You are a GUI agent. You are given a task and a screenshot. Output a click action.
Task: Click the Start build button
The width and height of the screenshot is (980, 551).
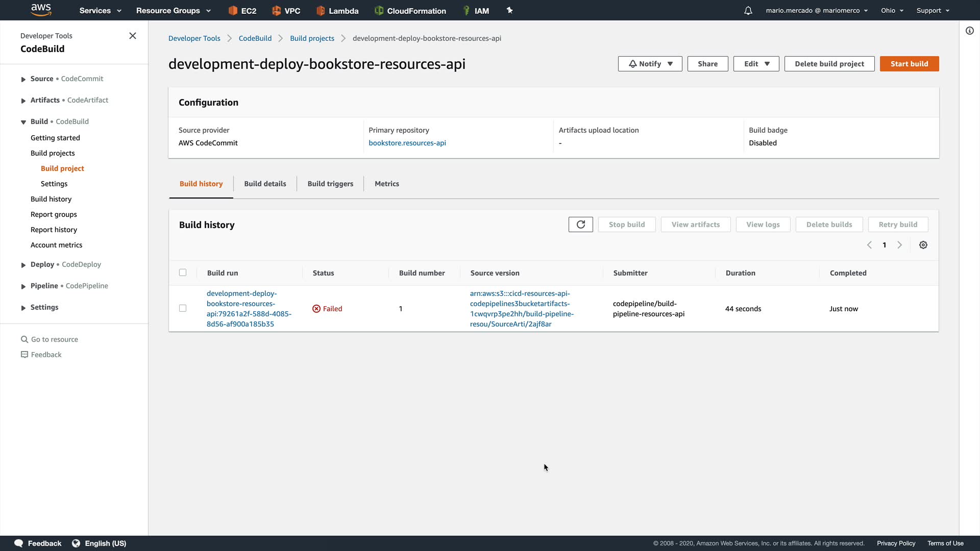909,64
